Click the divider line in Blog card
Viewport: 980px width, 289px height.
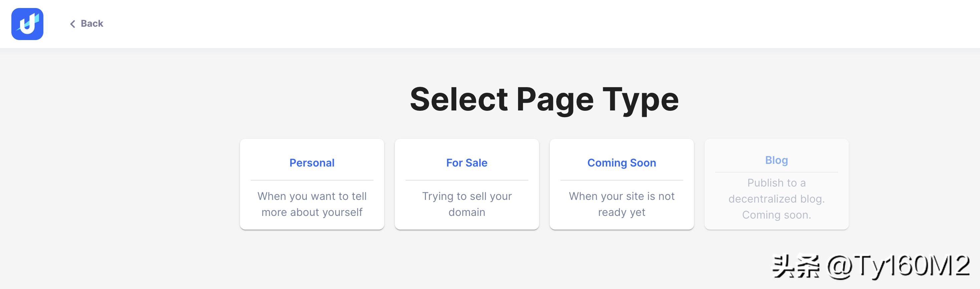776,172
